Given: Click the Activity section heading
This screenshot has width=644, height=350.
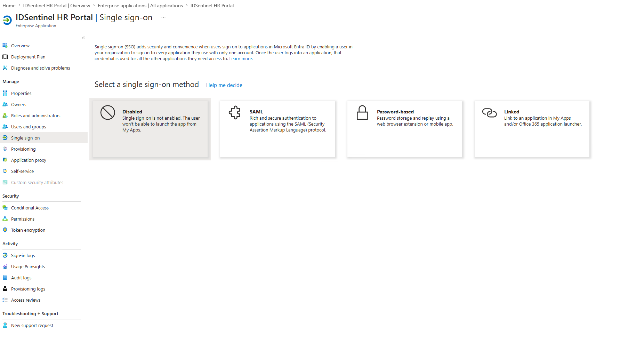Looking at the screenshot, I should [x=10, y=244].
